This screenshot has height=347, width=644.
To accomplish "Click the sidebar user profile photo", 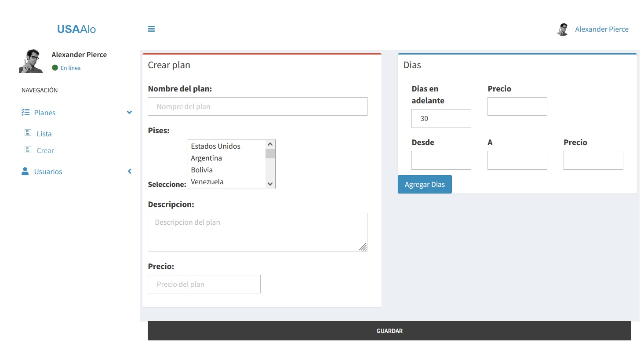I will click(x=31, y=61).
